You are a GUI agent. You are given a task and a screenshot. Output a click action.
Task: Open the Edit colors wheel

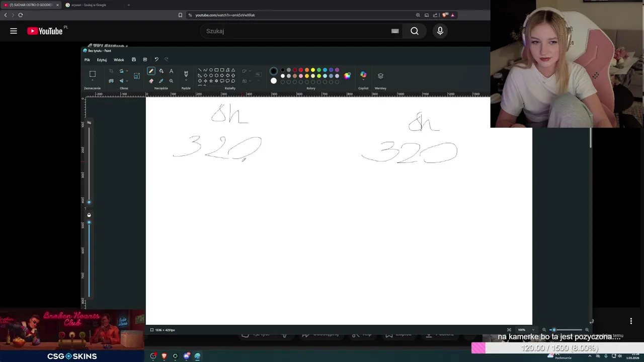point(347,76)
